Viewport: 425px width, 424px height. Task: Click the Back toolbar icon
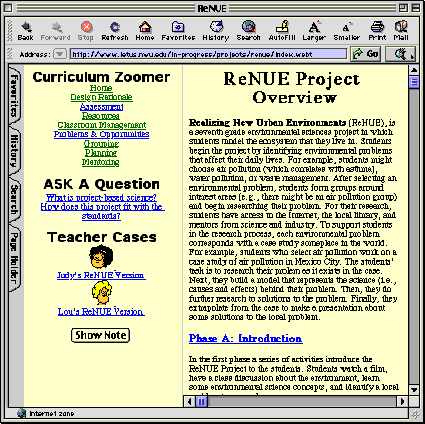point(26,27)
